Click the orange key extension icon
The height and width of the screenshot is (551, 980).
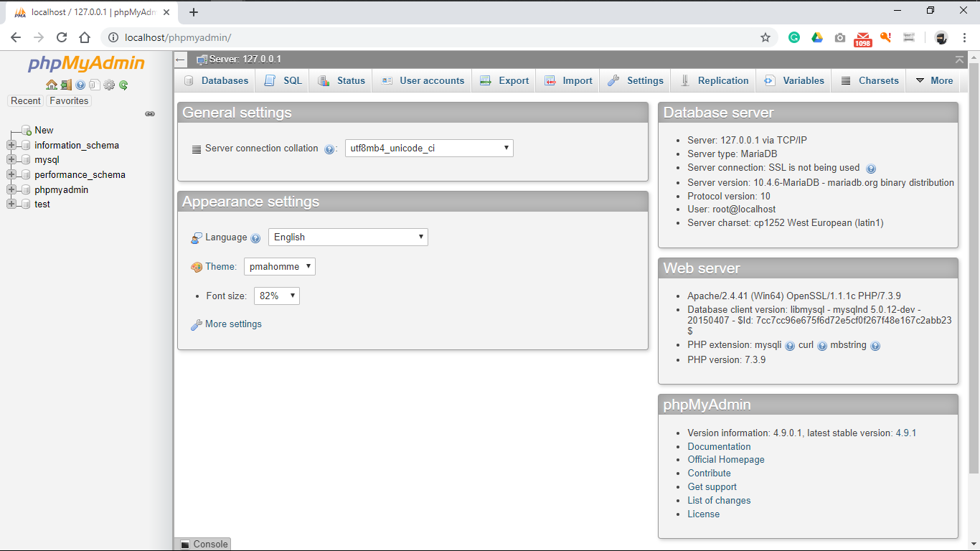886,37
